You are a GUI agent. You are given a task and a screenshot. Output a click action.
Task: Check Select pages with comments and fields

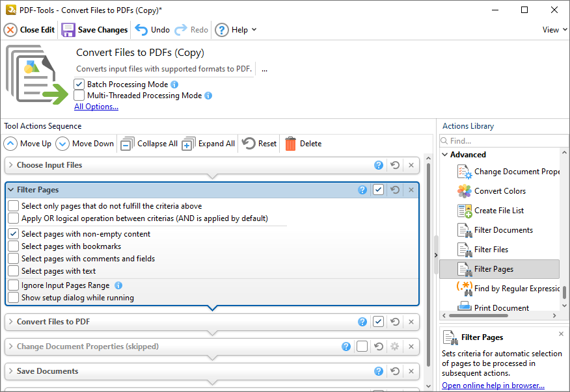[14, 259]
